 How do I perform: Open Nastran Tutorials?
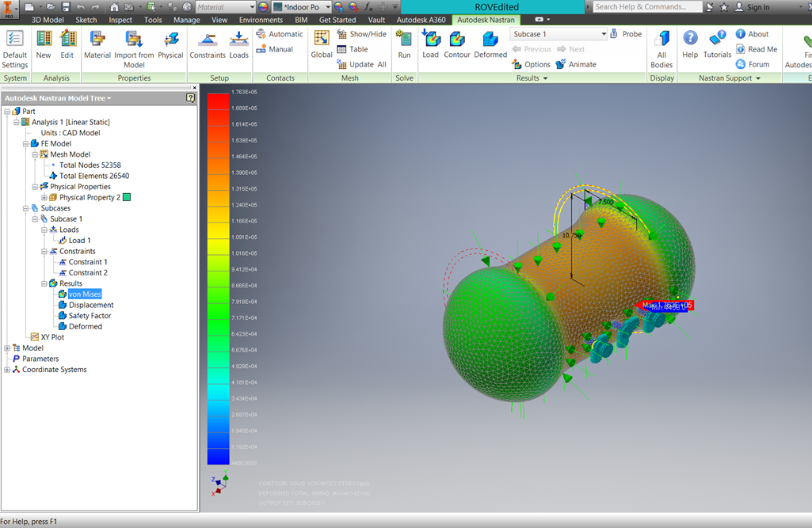pyautogui.click(x=717, y=45)
